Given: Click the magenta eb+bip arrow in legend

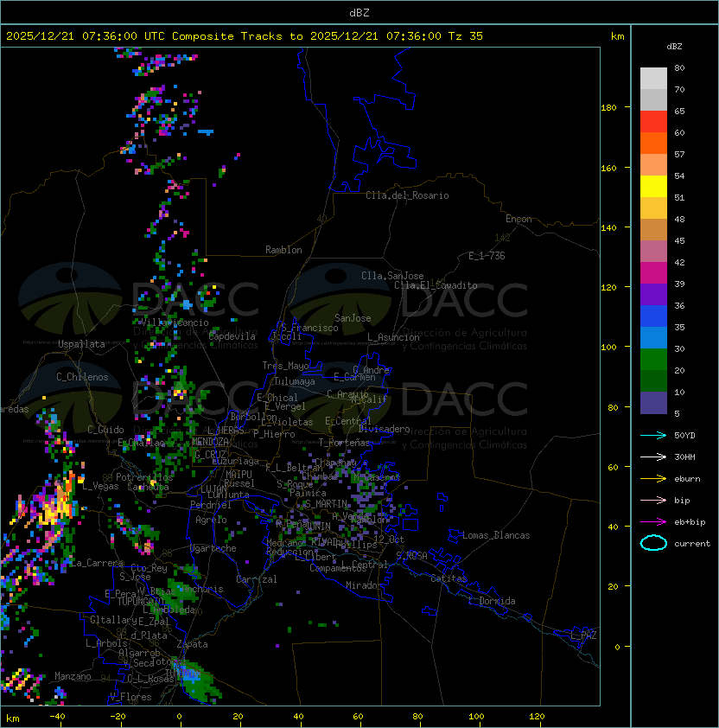Looking at the screenshot, I should click(653, 522).
